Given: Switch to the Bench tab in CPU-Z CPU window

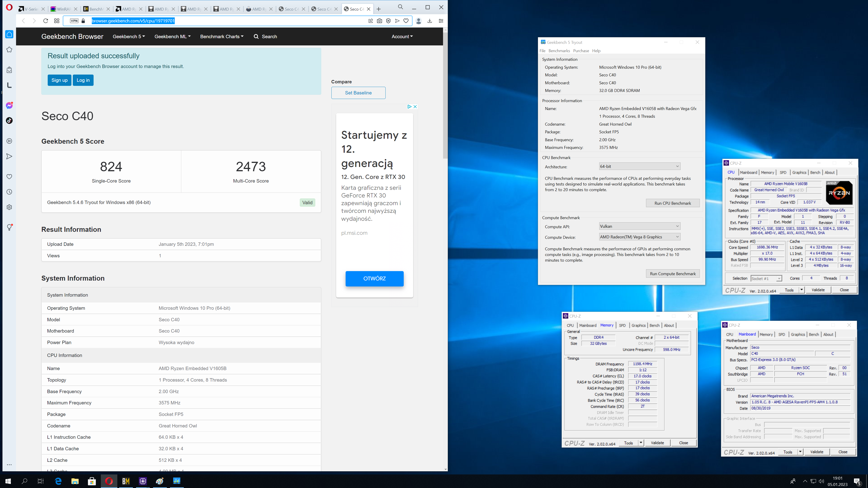Looking at the screenshot, I should (x=815, y=172).
